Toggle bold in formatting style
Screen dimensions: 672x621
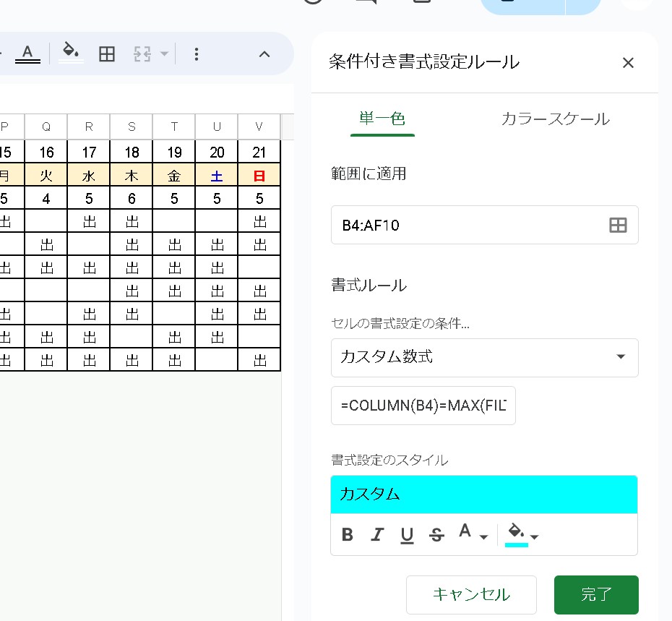348,535
